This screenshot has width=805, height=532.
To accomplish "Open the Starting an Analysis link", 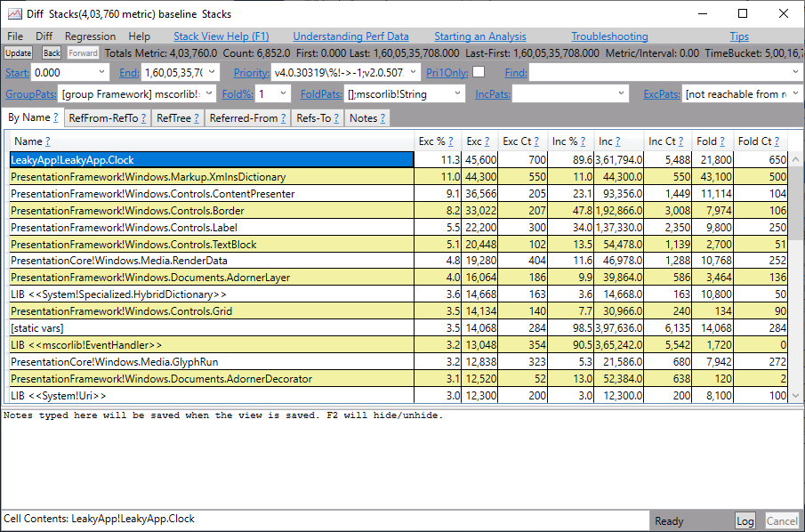I will 480,36.
